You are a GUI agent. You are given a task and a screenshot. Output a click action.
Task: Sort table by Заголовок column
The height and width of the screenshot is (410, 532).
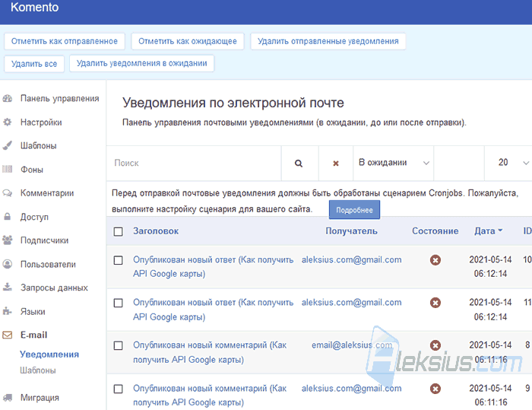pos(156,231)
